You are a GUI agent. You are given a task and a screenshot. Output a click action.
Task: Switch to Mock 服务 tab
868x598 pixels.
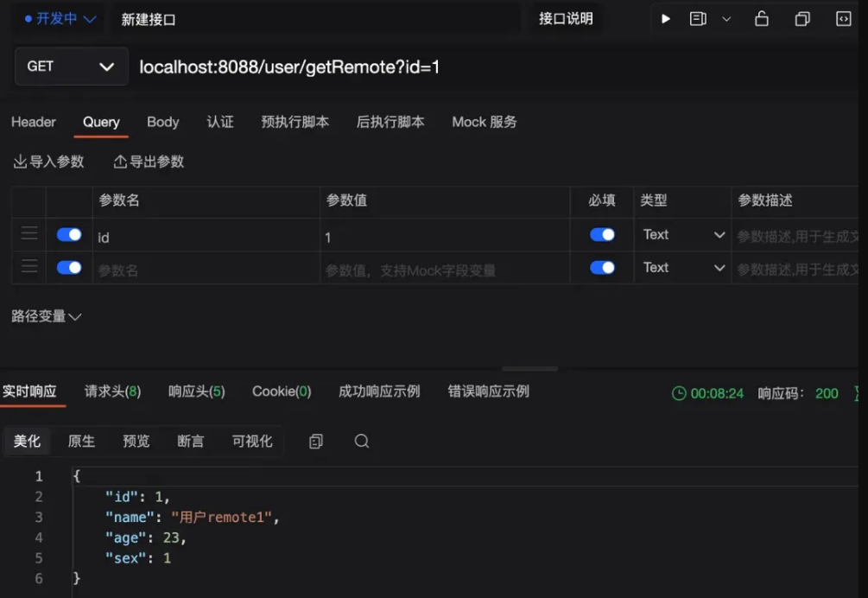click(x=485, y=122)
